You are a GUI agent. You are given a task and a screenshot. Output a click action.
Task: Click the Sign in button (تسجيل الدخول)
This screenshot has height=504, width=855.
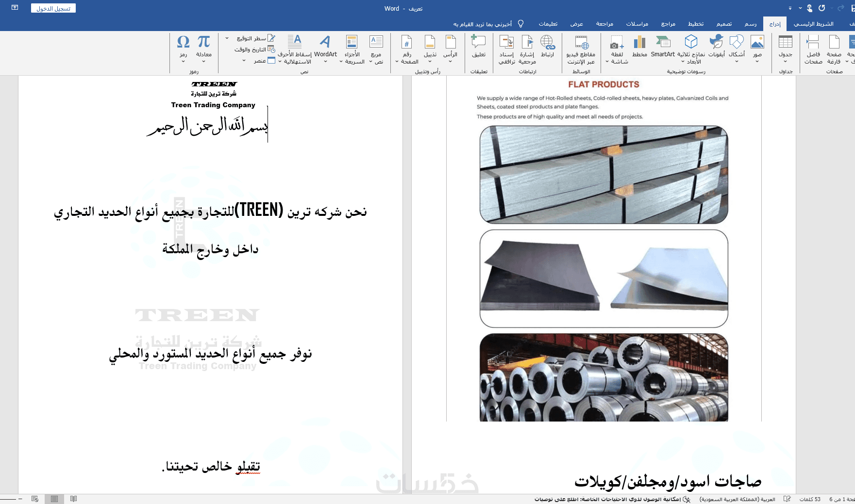point(53,8)
